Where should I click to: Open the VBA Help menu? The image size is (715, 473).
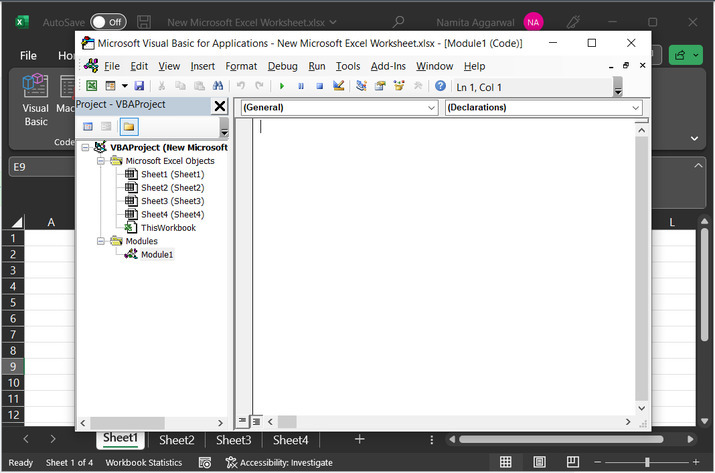tap(474, 66)
